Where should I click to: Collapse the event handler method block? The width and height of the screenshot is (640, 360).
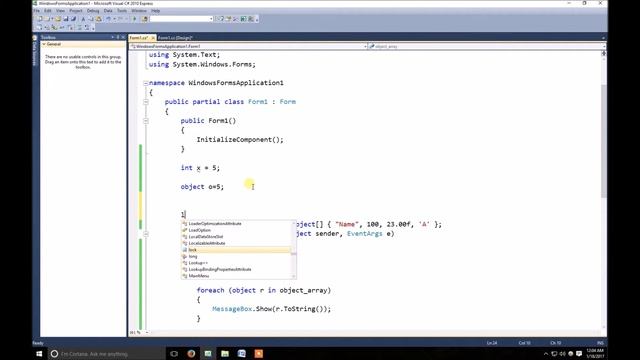tap(146, 234)
